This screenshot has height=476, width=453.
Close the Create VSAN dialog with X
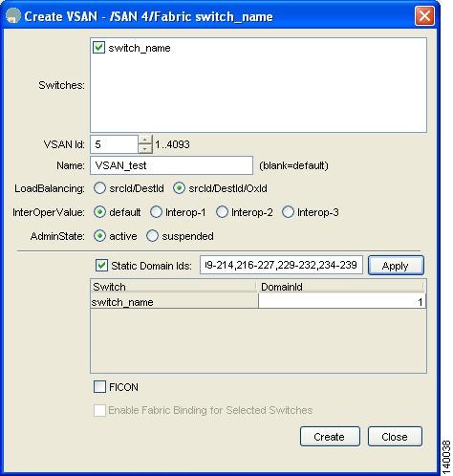click(424, 15)
